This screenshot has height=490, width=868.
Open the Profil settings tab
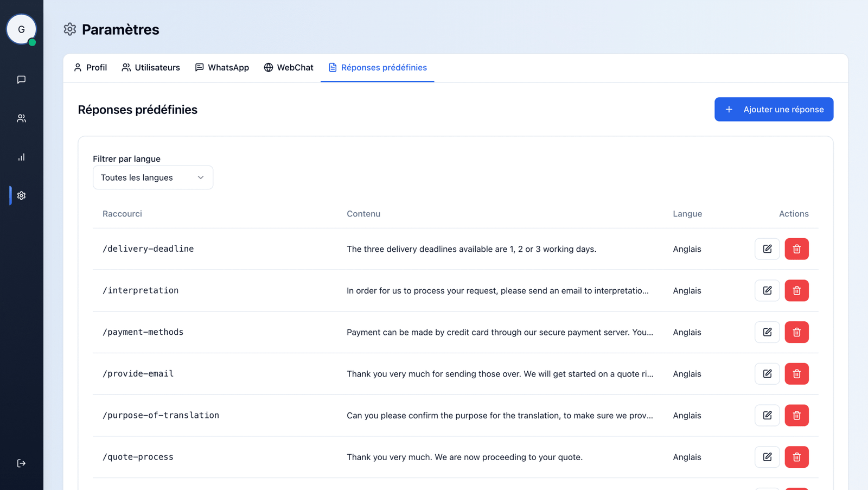click(90, 67)
